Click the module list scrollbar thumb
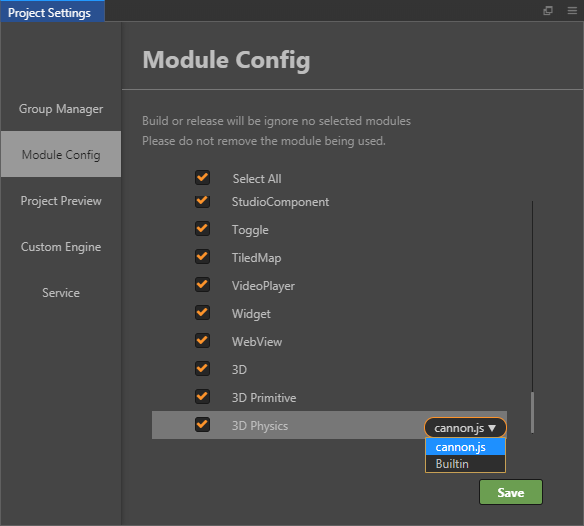 tap(532, 412)
